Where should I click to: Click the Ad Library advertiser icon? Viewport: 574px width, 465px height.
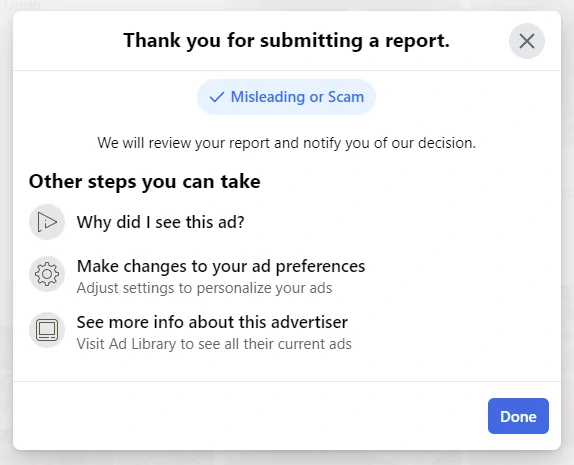[47, 330]
